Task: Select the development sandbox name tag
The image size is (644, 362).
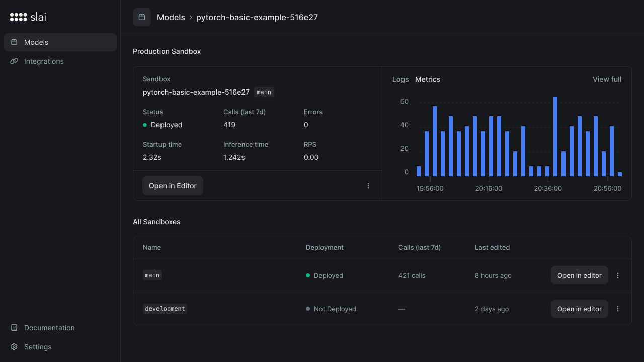Action: pos(165,309)
